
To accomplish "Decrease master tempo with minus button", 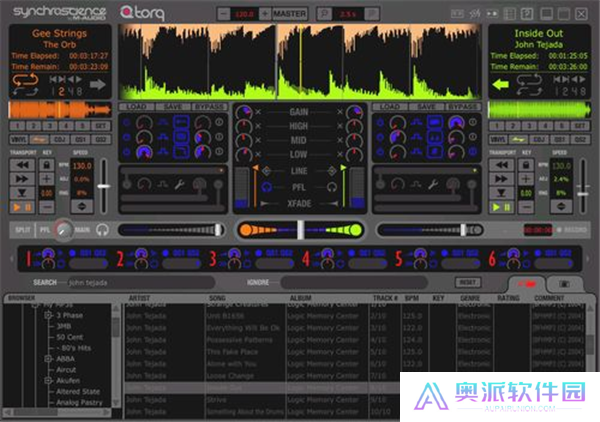I will (223, 14).
